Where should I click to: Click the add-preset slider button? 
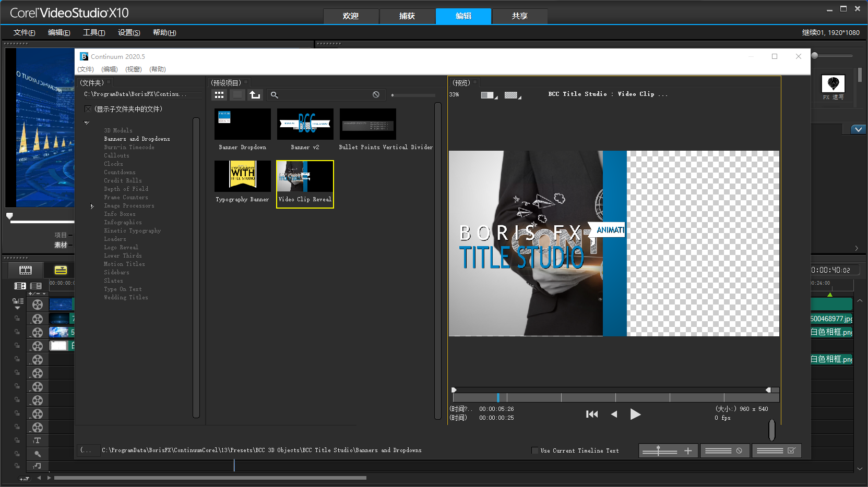coord(668,451)
